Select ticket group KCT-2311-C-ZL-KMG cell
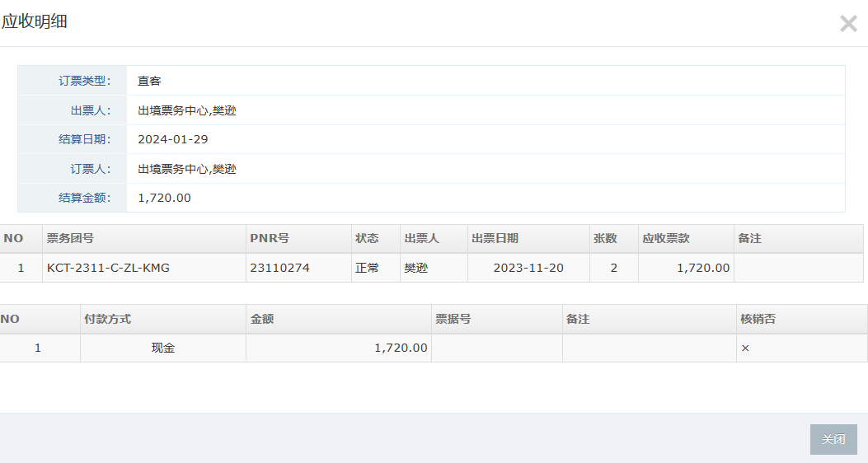The width and height of the screenshot is (868, 463). point(108,268)
